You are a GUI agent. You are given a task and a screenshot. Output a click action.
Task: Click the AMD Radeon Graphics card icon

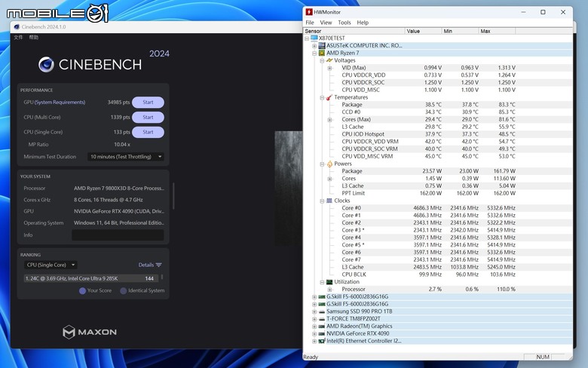[322, 327]
